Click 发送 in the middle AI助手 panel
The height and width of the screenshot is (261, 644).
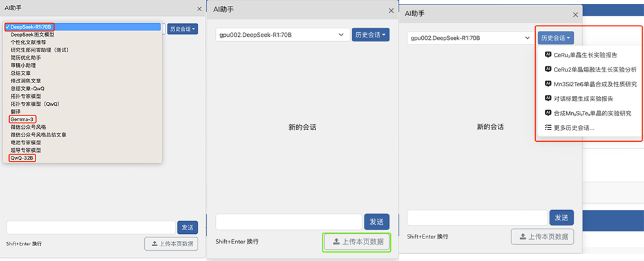click(x=377, y=222)
